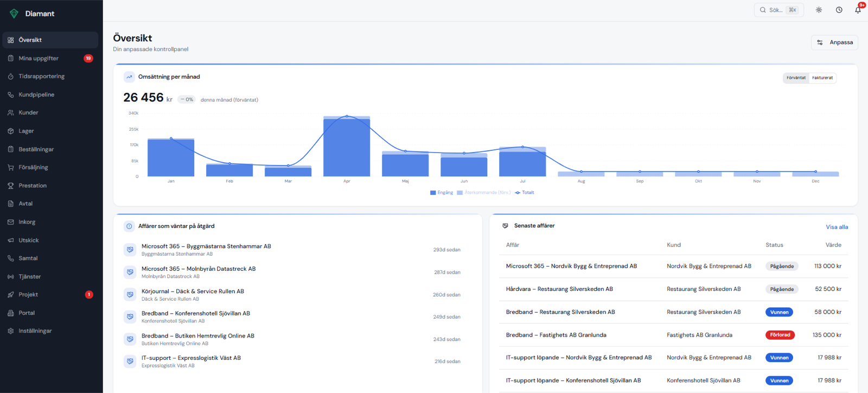Open Mina uppgifter in sidebar

[50, 58]
